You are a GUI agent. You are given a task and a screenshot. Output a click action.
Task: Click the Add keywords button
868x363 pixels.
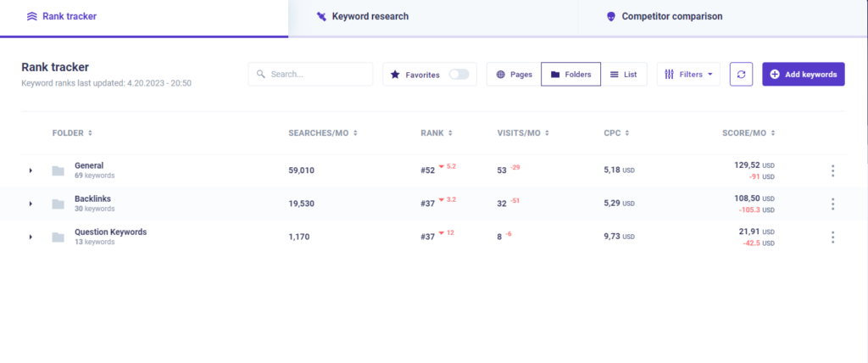[804, 75]
